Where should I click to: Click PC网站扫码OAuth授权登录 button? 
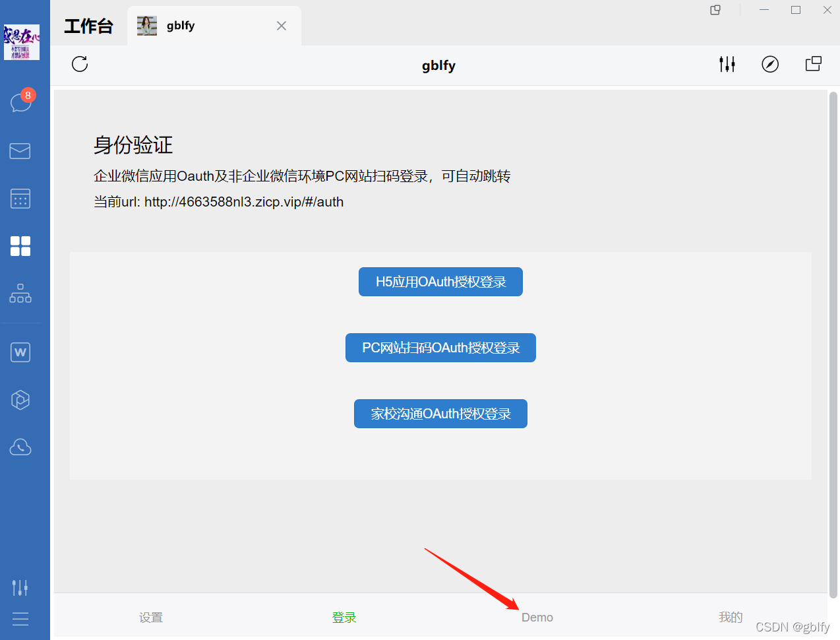pos(440,348)
